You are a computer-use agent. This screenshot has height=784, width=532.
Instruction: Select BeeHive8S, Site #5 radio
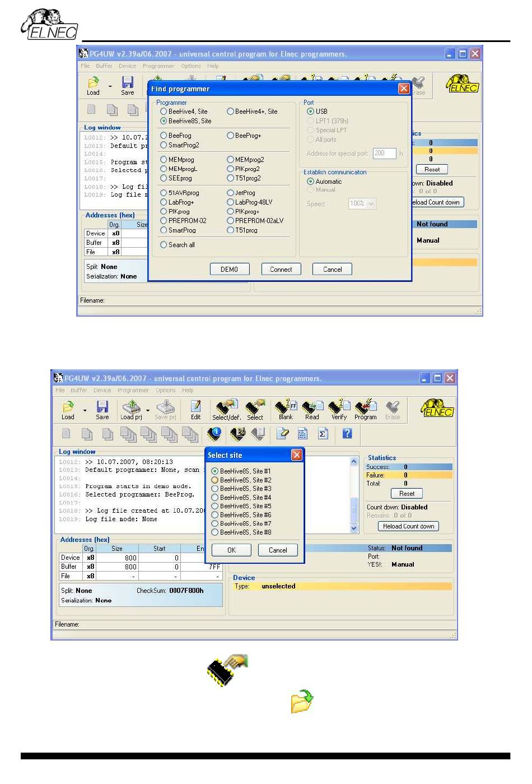pos(214,506)
